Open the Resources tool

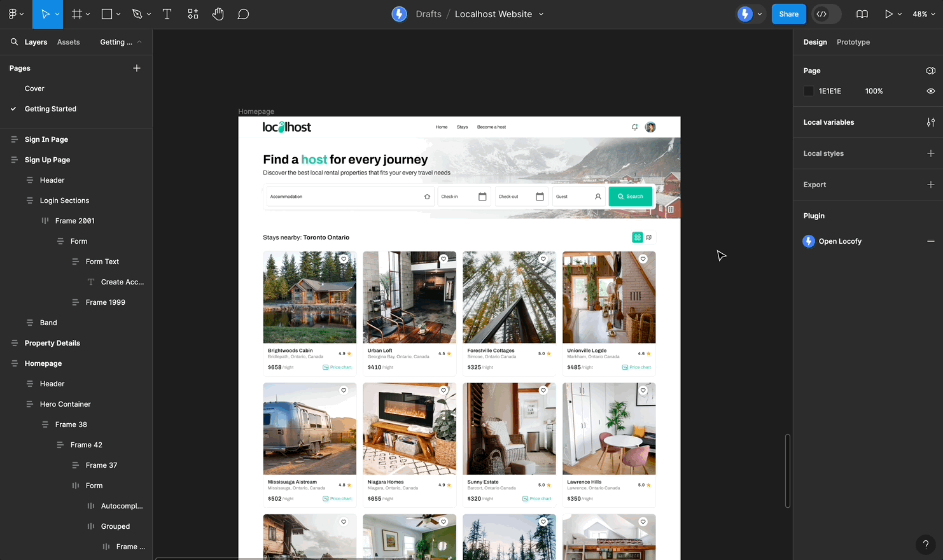pyautogui.click(x=193, y=14)
